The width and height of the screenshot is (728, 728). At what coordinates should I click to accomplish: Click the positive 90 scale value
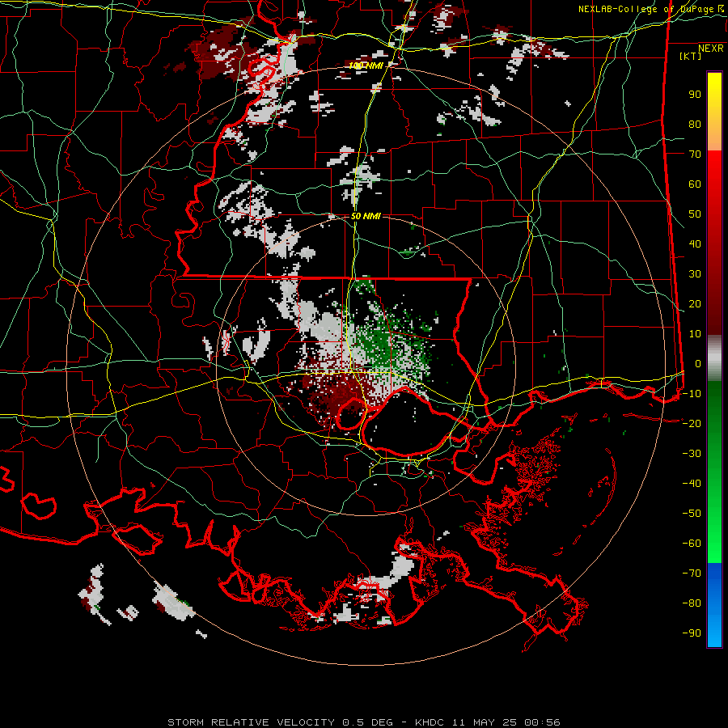[695, 95]
